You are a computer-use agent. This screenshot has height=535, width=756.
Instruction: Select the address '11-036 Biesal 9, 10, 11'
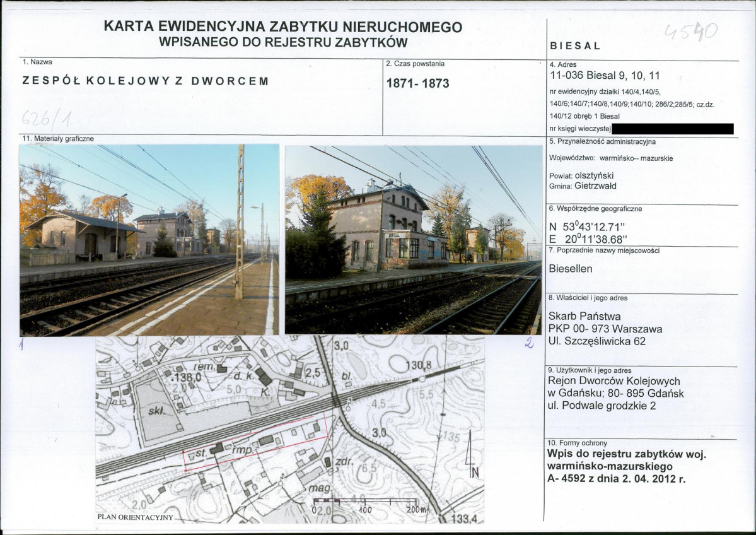click(605, 76)
